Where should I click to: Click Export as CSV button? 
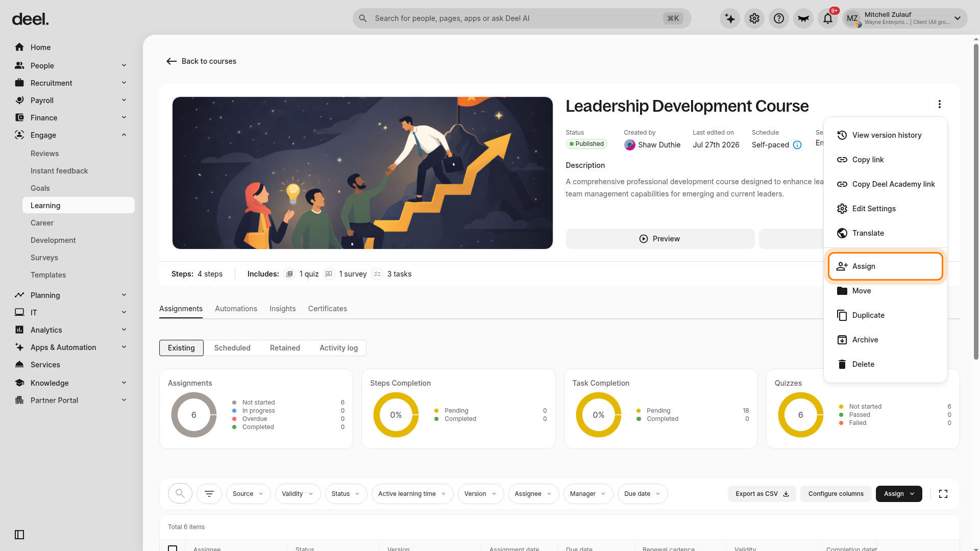[762, 494]
